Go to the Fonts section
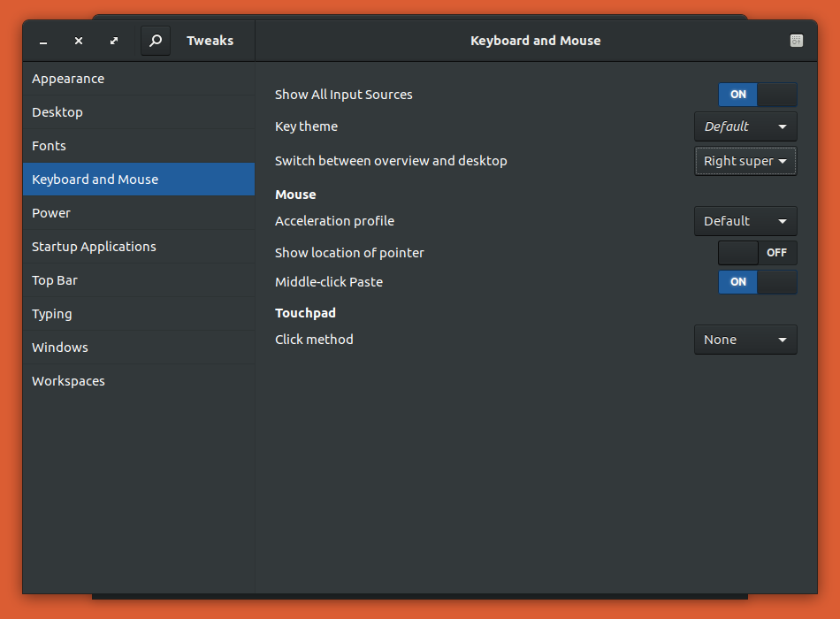The height and width of the screenshot is (619, 840). click(x=139, y=146)
